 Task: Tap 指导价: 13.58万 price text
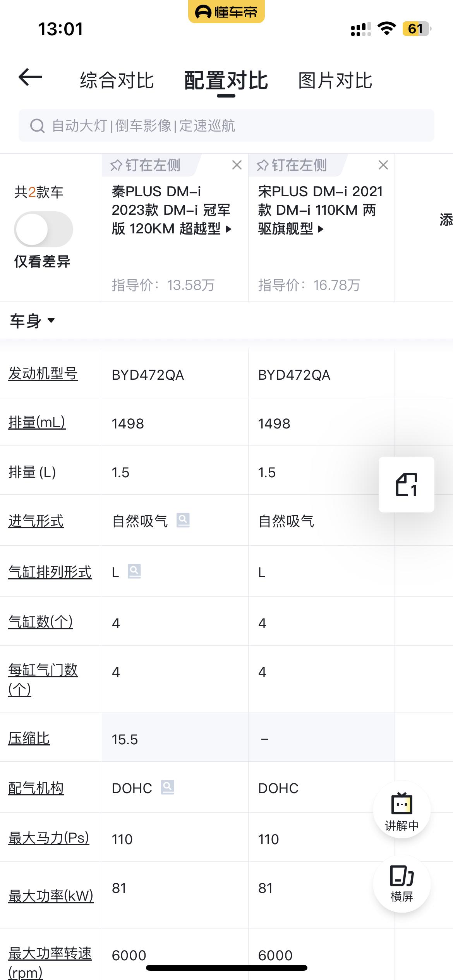point(163,285)
